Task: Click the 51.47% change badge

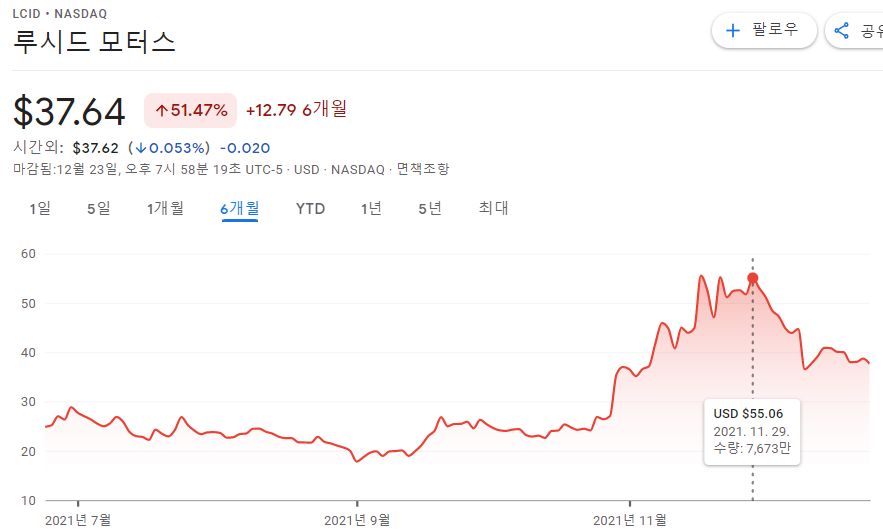Action: 191,110
